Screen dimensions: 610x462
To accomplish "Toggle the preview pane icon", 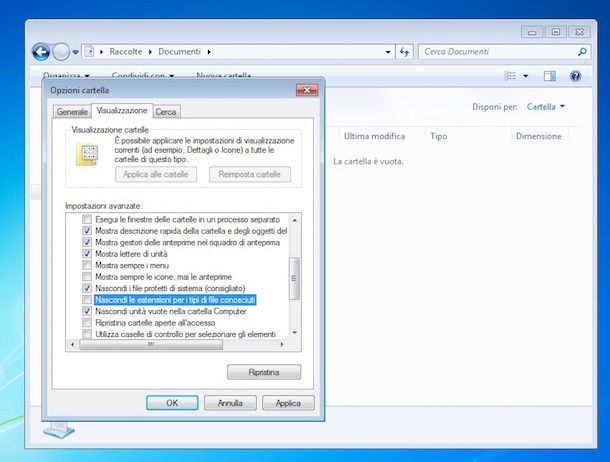I will [550, 76].
